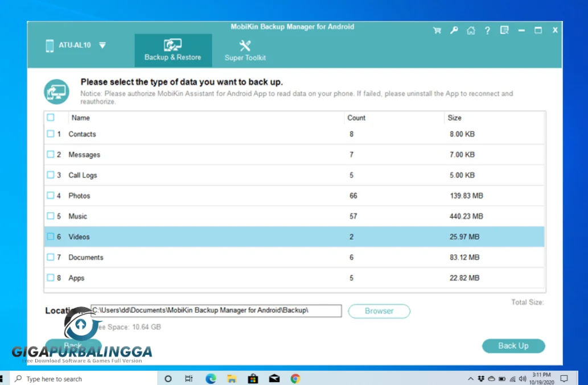Viewport: 588px width, 385px height.
Task: Check the Photos checkbox
Action: click(51, 196)
